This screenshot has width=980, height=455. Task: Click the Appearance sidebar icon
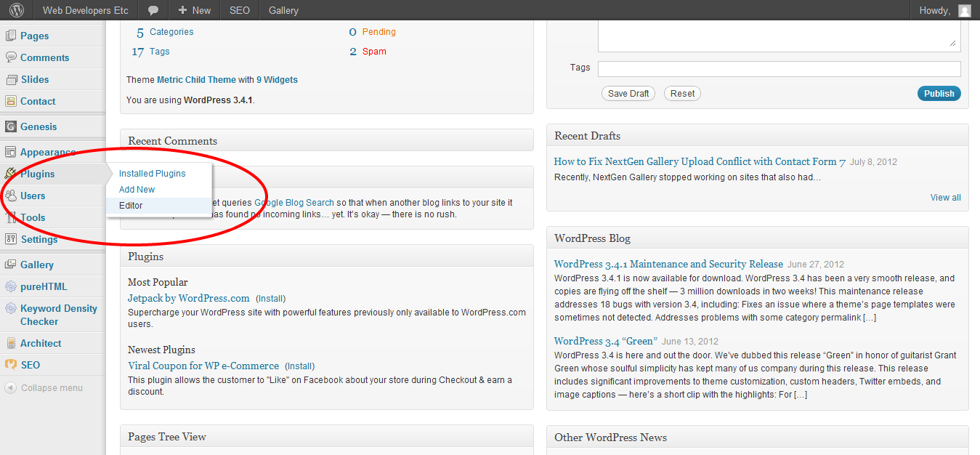coord(11,152)
